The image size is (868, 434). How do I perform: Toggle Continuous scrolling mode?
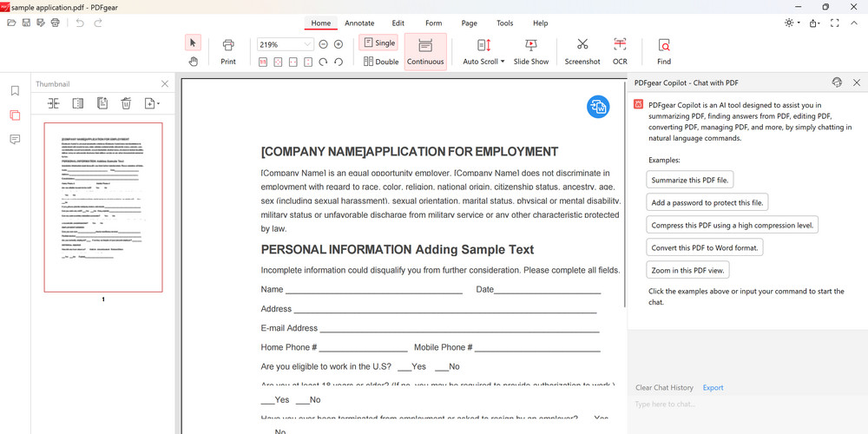click(425, 52)
